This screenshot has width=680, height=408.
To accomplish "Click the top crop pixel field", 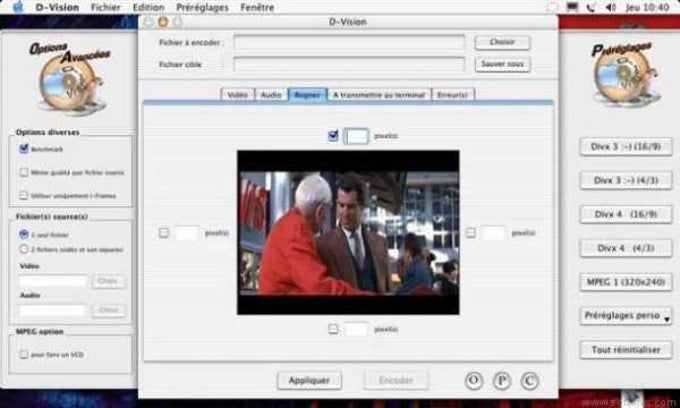I will [x=356, y=136].
